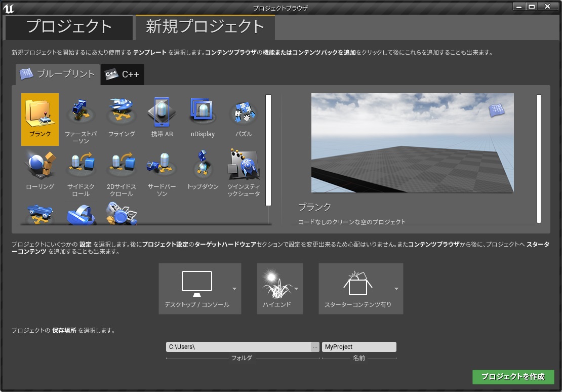Close the project browser window
This screenshot has width=562, height=392.
click(x=547, y=7)
